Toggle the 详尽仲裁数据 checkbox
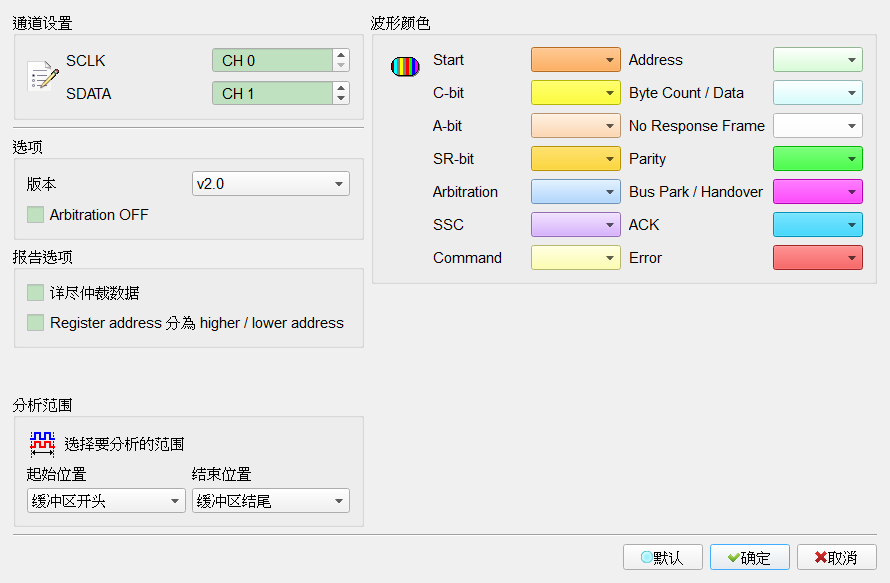Viewport: 890px width, 583px height. point(35,293)
